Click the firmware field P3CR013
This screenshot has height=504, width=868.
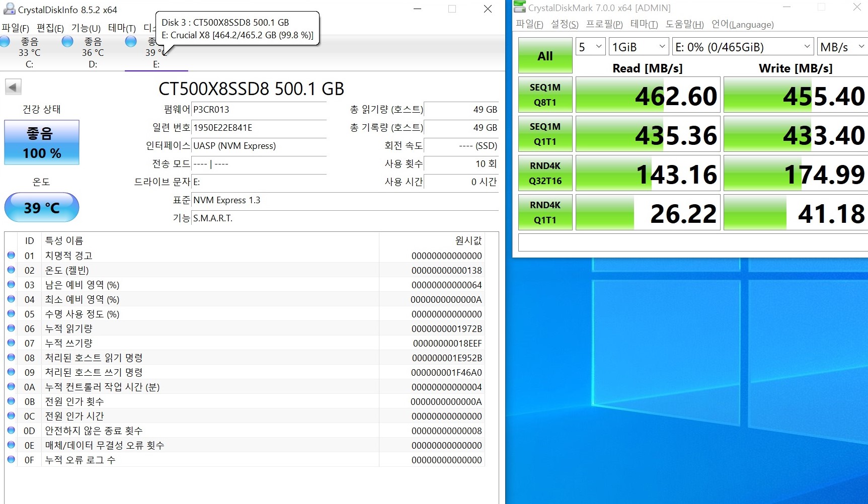[x=259, y=110]
